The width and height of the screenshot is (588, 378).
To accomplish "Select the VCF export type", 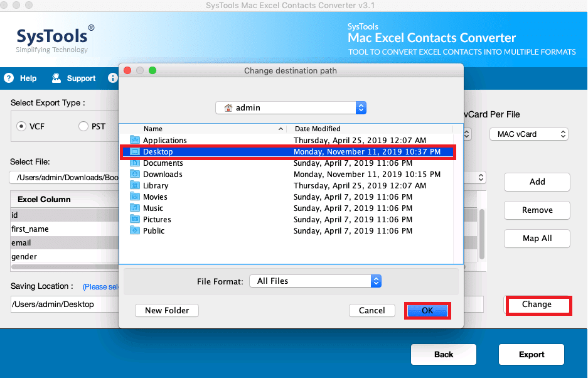I will coord(23,126).
